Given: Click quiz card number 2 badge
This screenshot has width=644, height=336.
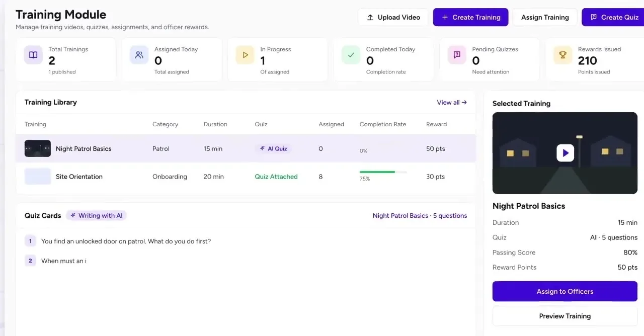Looking at the screenshot, I should click(x=30, y=261).
